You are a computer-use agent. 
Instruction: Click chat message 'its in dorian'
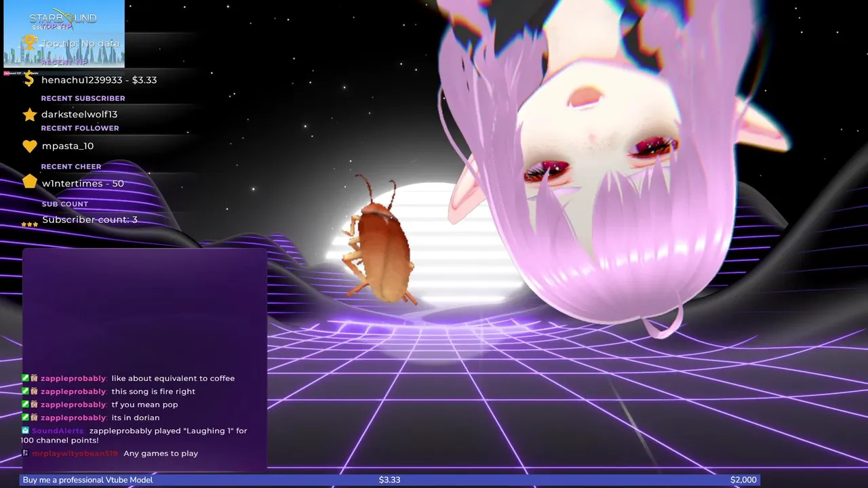tap(136, 418)
